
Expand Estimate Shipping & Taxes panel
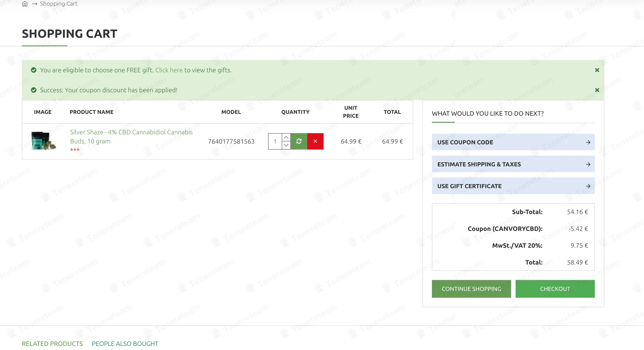513,164
